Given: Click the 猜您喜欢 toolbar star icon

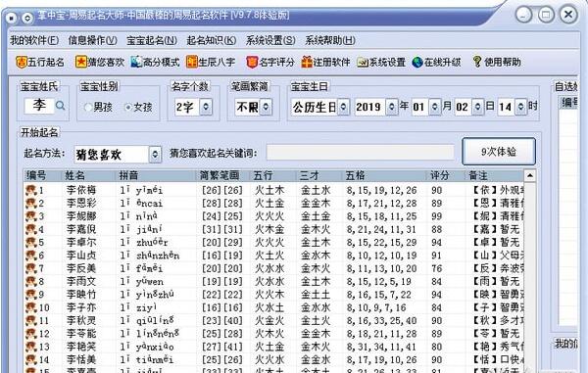Looking at the screenshot, I should [x=80, y=62].
